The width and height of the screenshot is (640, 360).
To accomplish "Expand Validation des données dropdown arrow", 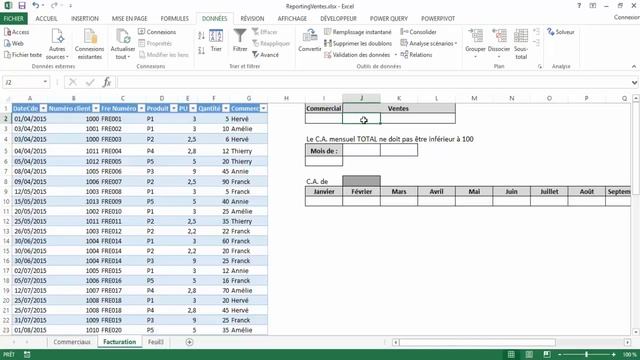I will (x=396, y=55).
